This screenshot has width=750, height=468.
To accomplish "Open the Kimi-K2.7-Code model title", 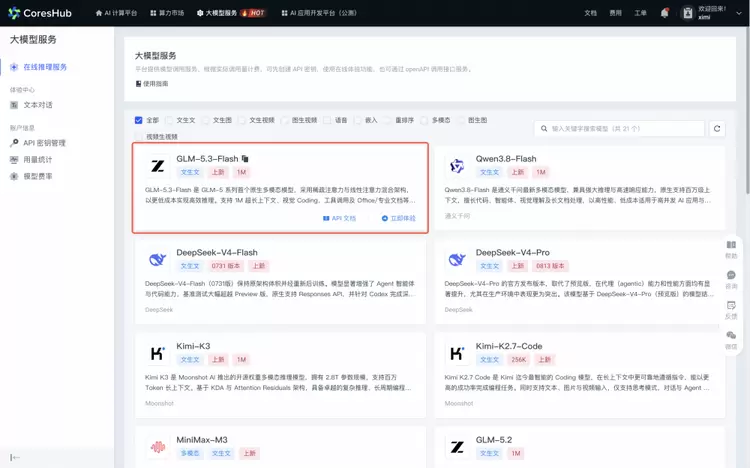I will pos(508,346).
